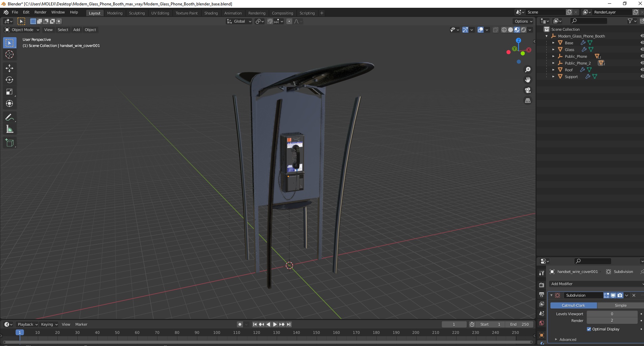Switch to the Sculpting workspace tab
The width and height of the screenshot is (644, 346).
click(137, 13)
